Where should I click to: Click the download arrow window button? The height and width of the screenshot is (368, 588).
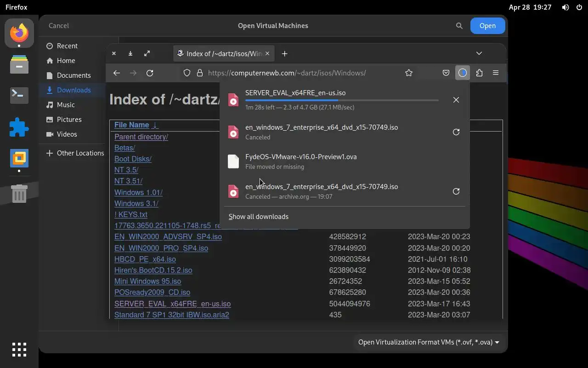(130, 53)
